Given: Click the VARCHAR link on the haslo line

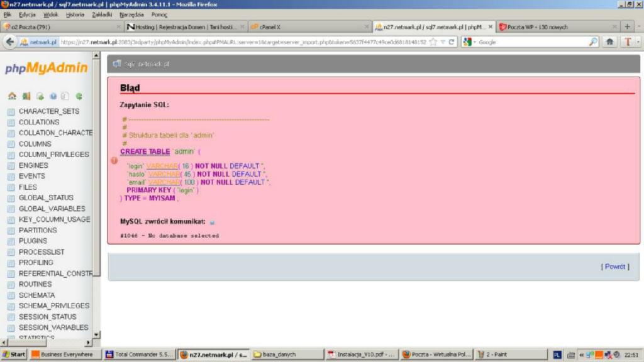Looking at the screenshot, I should coord(164,174).
